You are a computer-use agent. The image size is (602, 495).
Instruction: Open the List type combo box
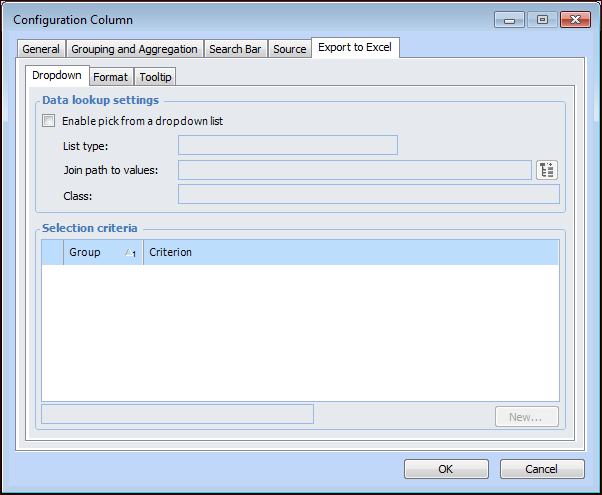(287, 146)
